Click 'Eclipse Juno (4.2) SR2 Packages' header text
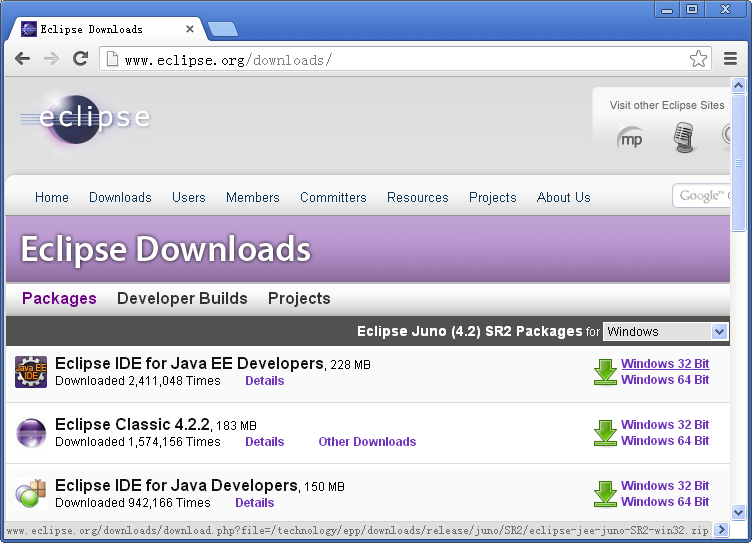 tap(470, 331)
